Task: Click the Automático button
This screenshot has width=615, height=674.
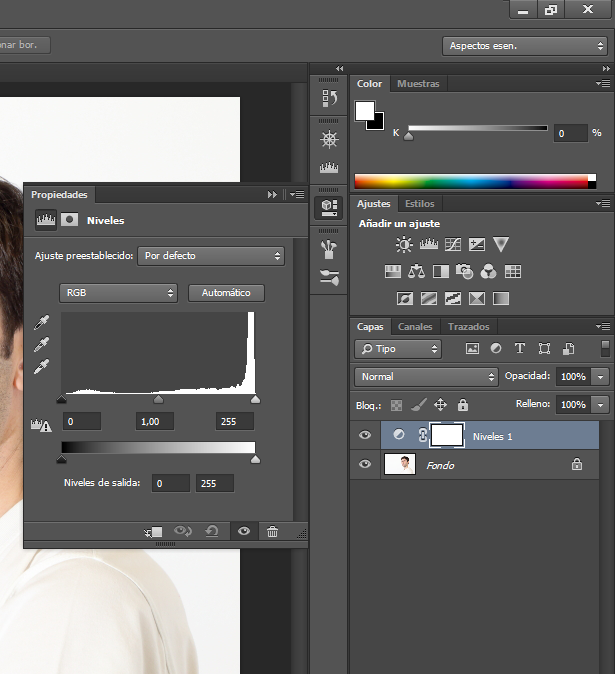Action: point(226,293)
